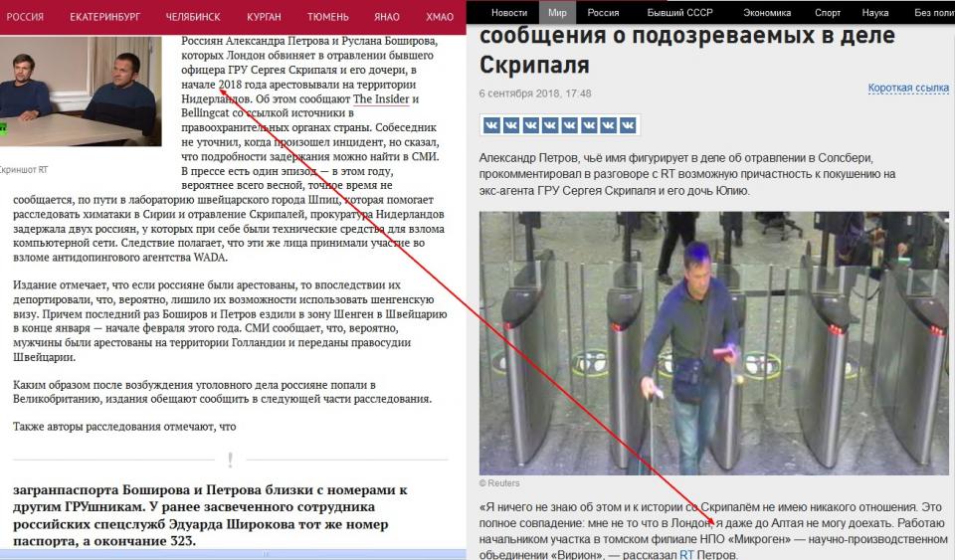Viewport: 955px width, 560px height.
Task: Click the horizontal scrollbar under the left article
Action: (x=233, y=554)
